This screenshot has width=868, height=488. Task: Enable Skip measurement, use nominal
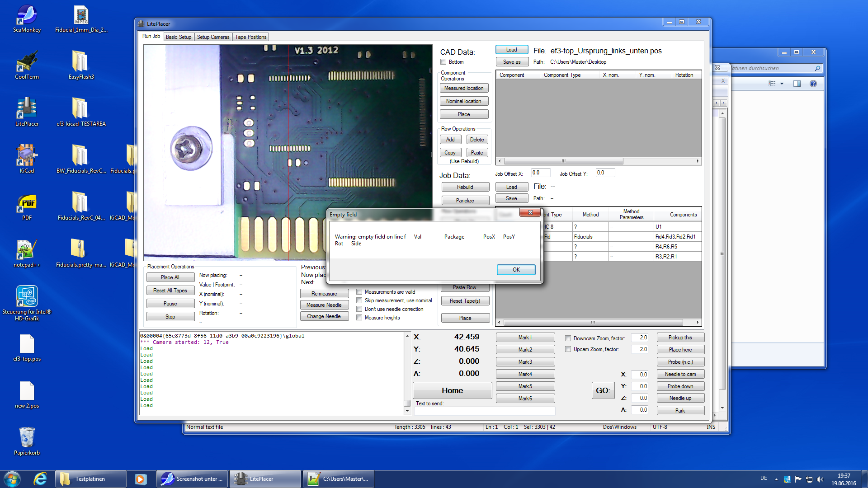tap(359, 300)
